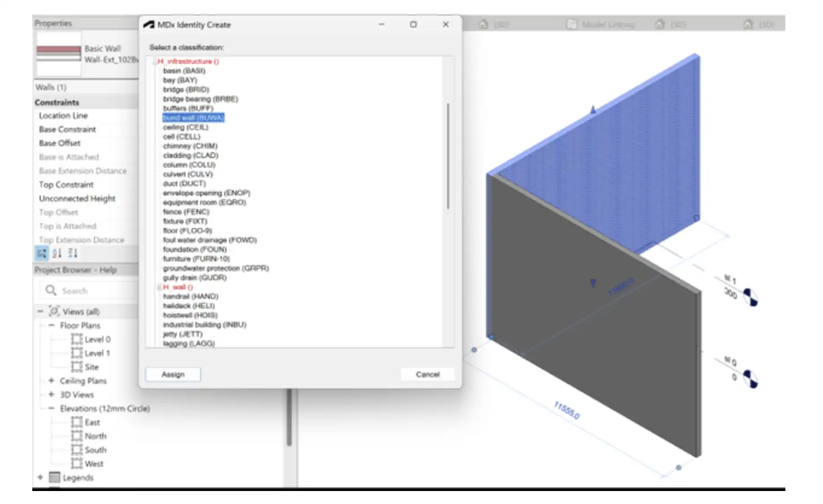Select the foundation (FOUN) classification
Viewport: 823px width, 504px height.
click(x=195, y=250)
